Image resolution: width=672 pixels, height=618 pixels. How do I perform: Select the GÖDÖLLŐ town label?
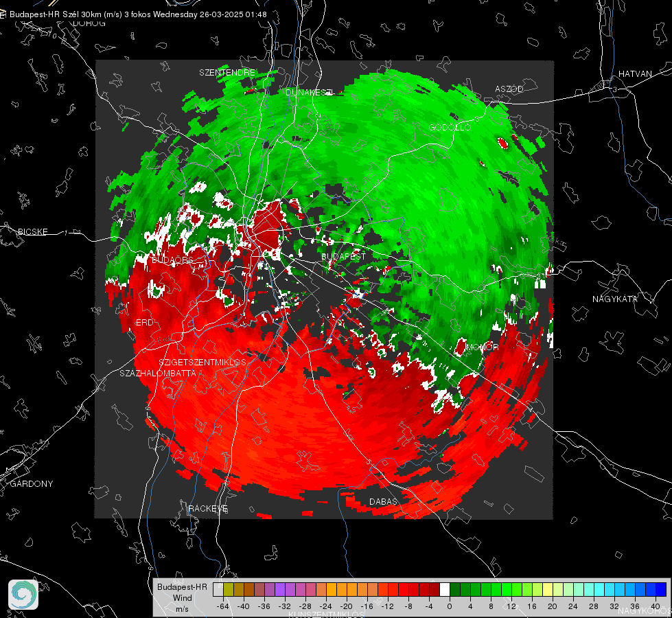coord(450,127)
